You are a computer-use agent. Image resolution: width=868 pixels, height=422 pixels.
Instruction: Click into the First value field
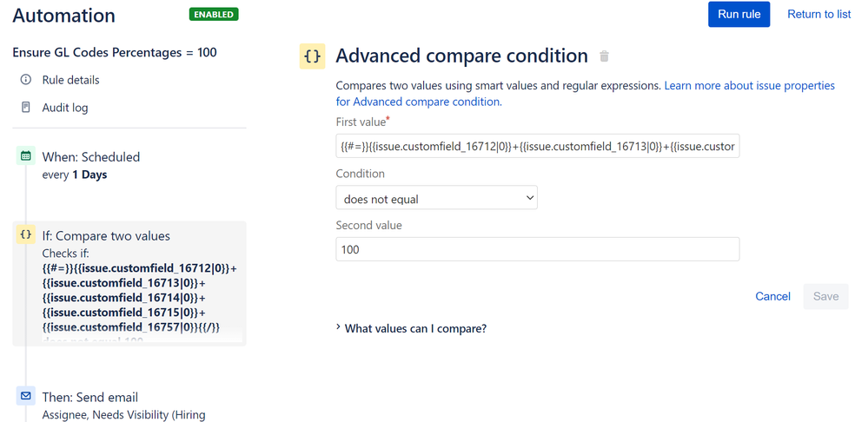click(537, 147)
